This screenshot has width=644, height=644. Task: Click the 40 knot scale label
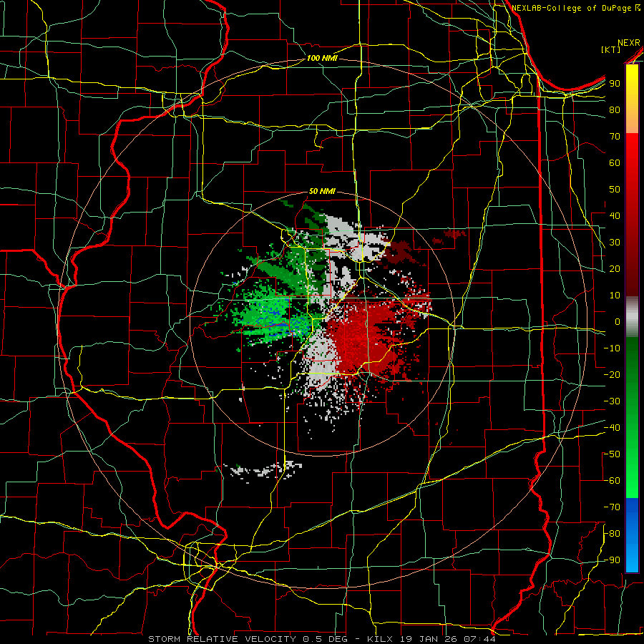point(615,215)
